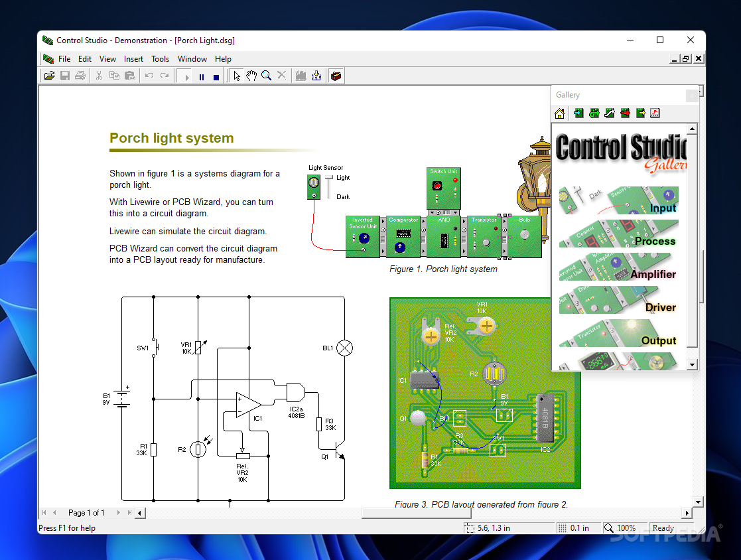Click the AND gate module block
741x560 pixels.
(x=443, y=237)
